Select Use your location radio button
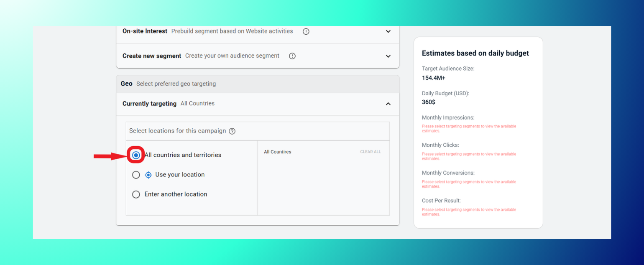 [136, 175]
